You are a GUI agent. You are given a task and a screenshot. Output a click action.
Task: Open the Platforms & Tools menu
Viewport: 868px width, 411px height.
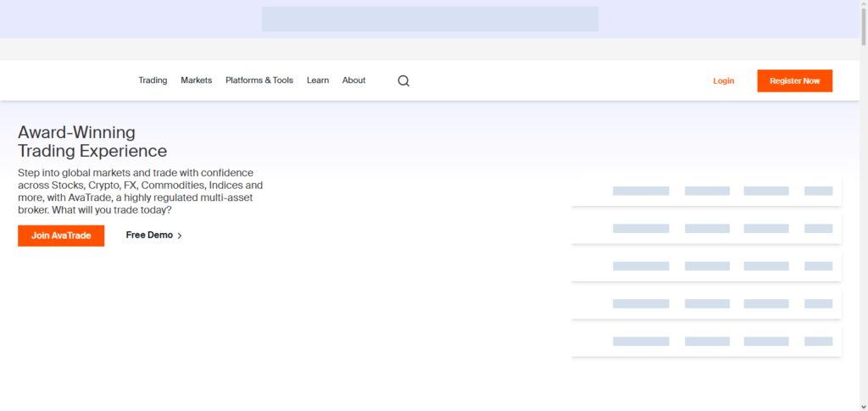[x=259, y=81]
